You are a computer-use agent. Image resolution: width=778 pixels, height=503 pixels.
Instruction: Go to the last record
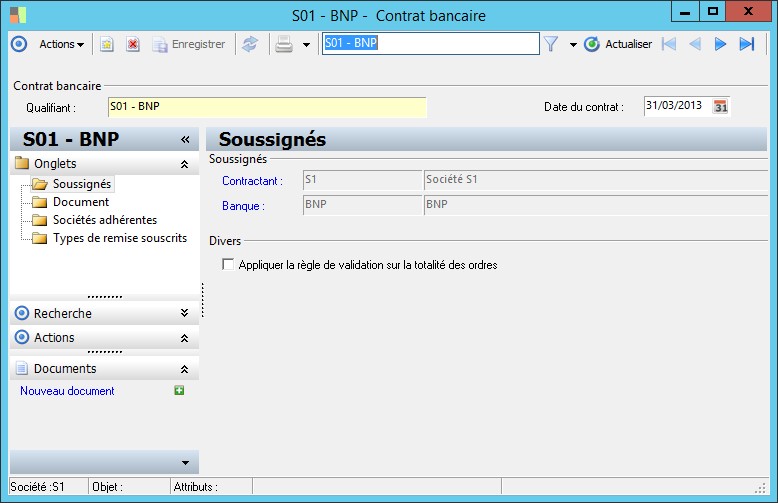(747, 44)
